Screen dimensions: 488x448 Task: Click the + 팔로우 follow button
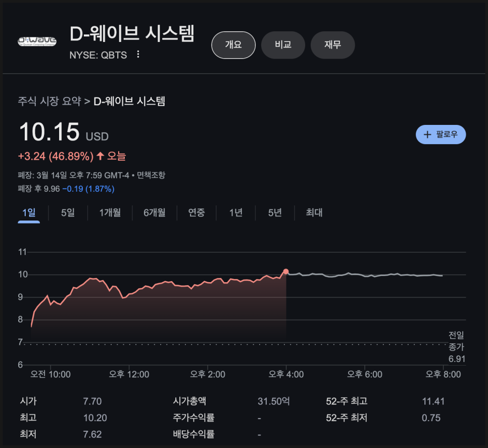[441, 135]
